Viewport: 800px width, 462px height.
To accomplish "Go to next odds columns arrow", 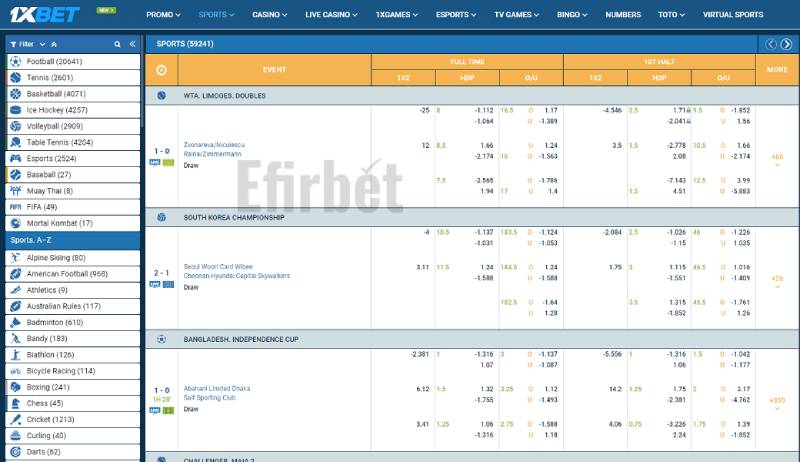I will coord(786,44).
